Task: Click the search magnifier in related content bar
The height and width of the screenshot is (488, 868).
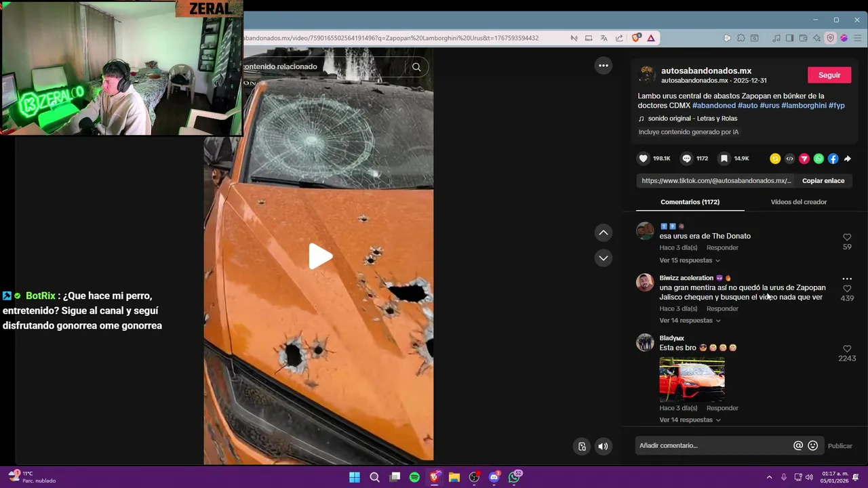Action: click(416, 66)
